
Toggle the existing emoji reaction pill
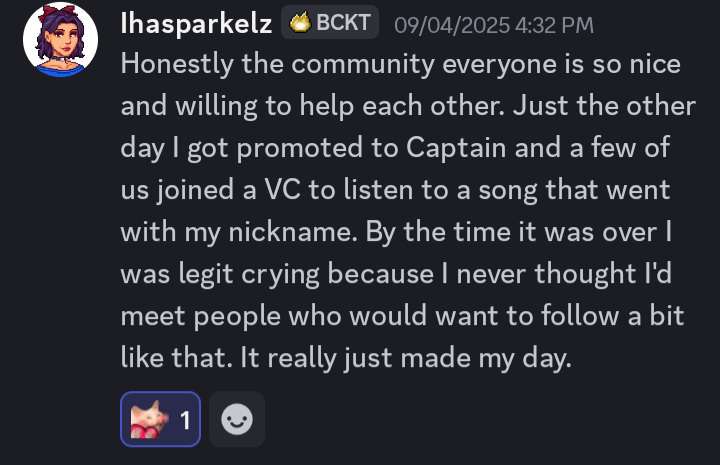[x=160, y=419]
